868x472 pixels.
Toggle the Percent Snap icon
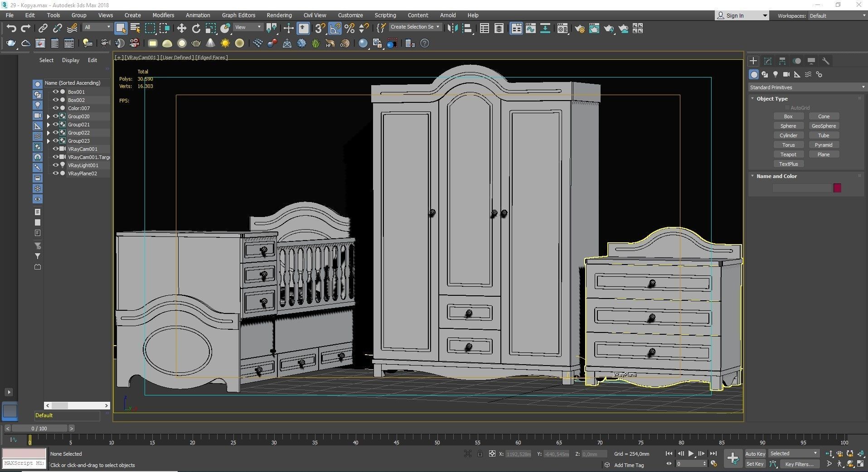pyautogui.click(x=349, y=29)
